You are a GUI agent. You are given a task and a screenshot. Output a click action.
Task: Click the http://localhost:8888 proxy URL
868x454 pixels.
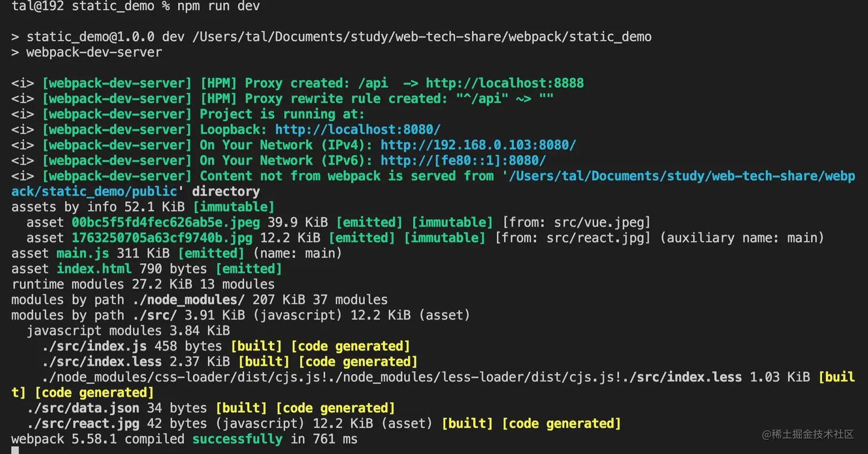coord(505,83)
